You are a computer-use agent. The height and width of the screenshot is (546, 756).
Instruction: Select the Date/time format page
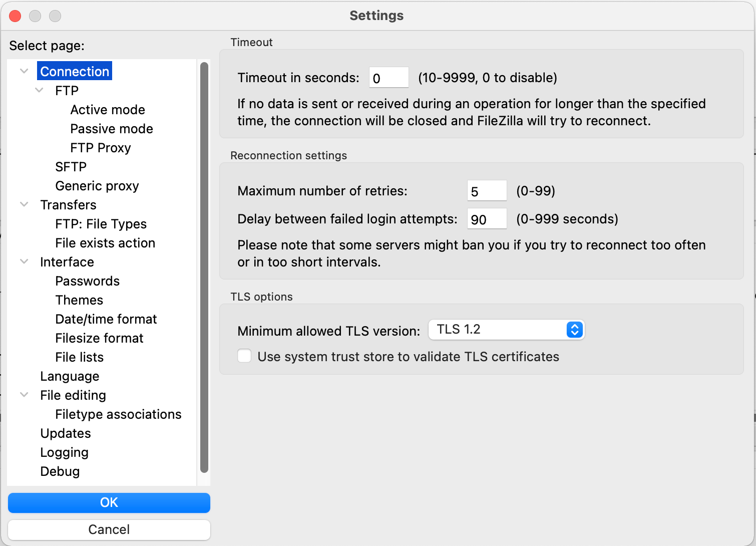pyautogui.click(x=106, y=319)
